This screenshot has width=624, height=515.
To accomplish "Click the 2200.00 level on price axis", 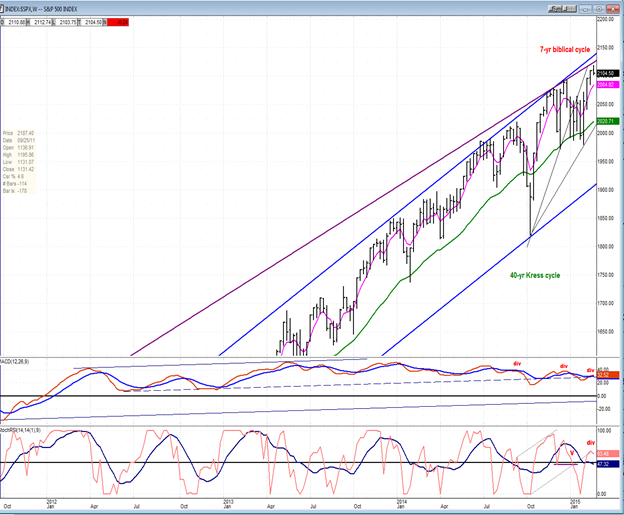I will pos(608,19).
